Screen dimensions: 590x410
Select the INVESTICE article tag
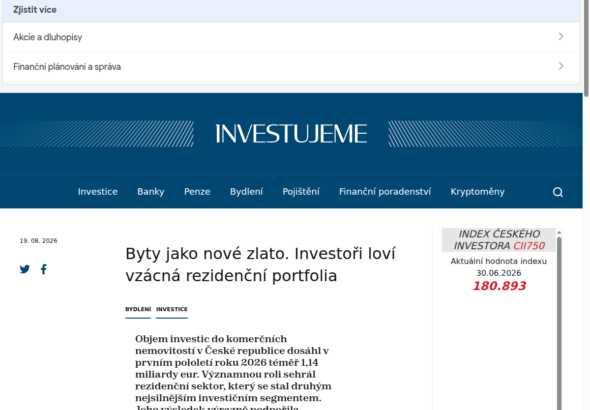(172, 309)
